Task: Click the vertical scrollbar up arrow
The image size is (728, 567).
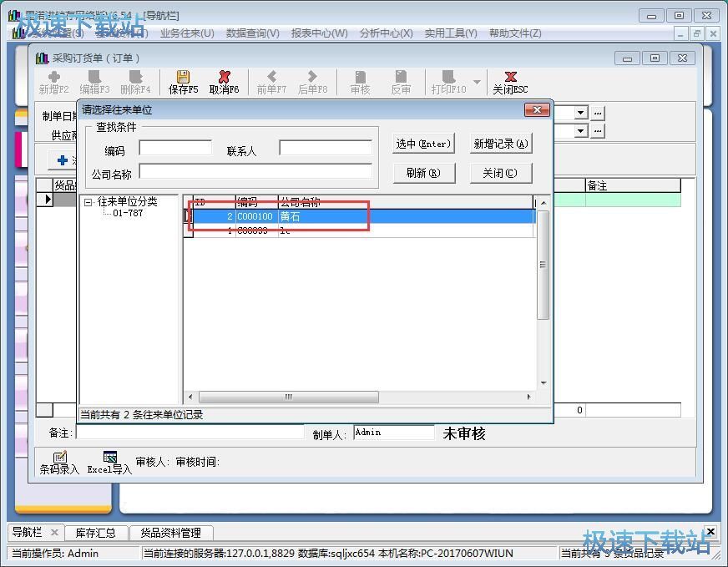Action: pos(543,202)
